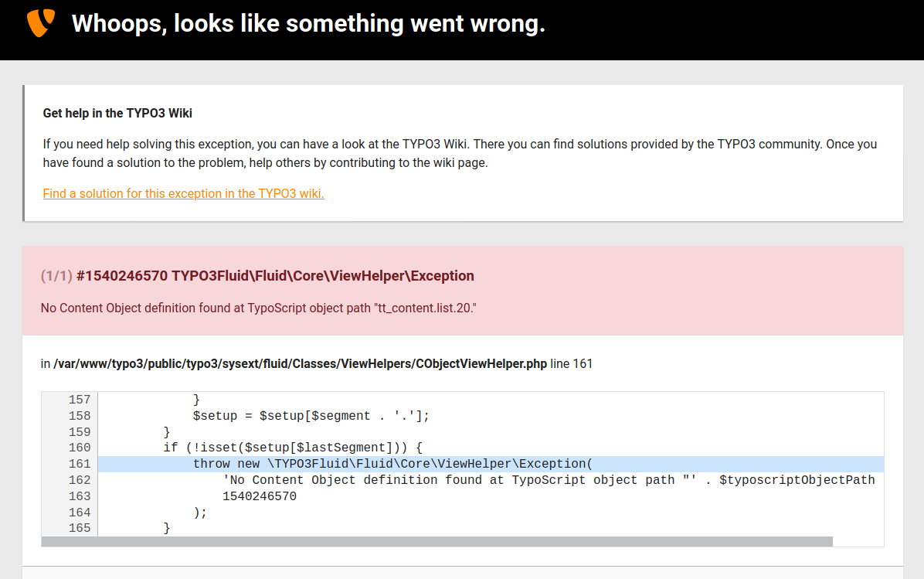Click the 'if (!isset($setup[$lastSegment]))' code line
The image size is (924, 579).
(293, 448)
